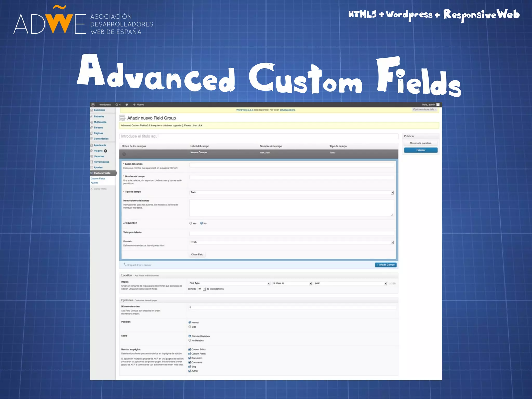Open Multimedia section in sidebar
The image size is (532, 399).
pos(100,122)
